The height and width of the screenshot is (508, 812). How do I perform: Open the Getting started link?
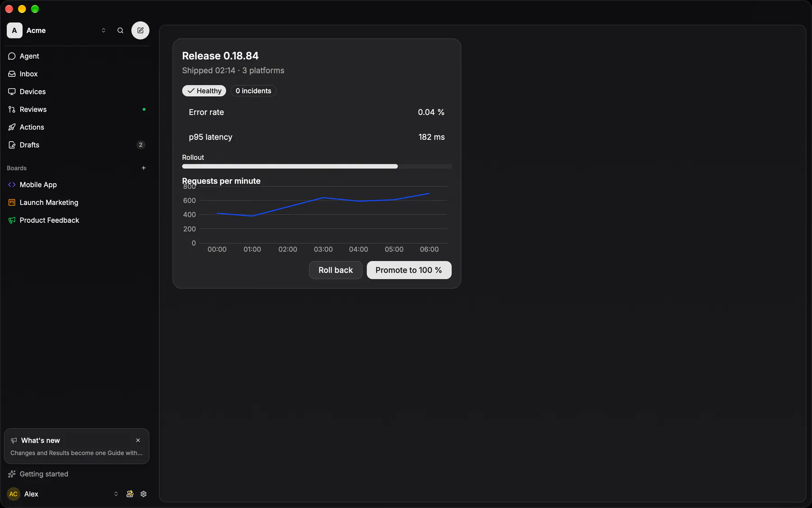[77, 474]
